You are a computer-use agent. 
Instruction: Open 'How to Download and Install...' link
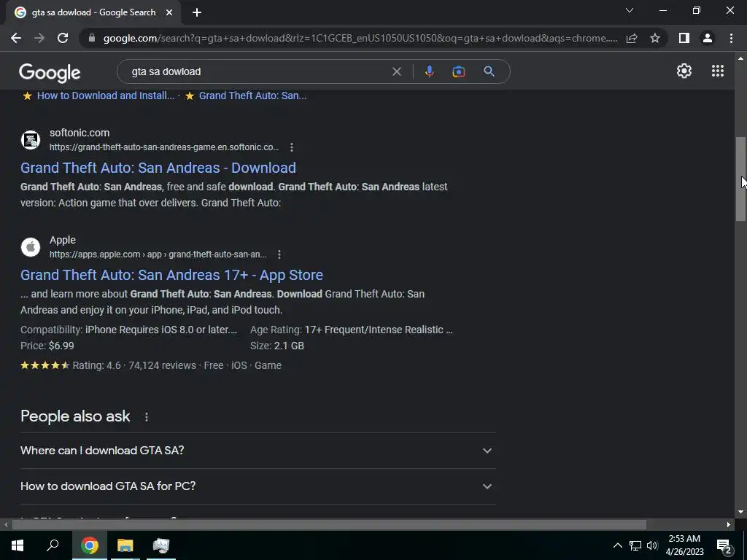(x=106, y=96)
